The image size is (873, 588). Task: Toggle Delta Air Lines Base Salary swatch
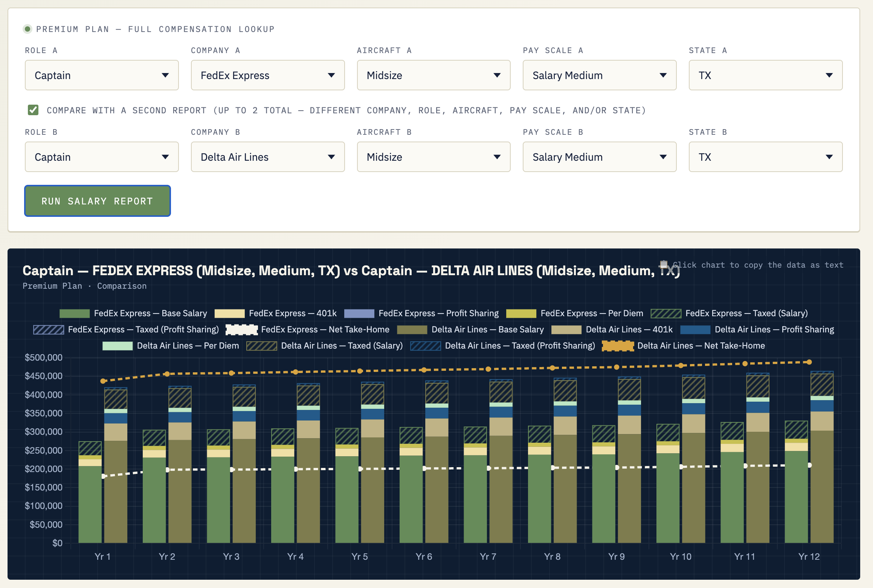(x=412, y=330)
